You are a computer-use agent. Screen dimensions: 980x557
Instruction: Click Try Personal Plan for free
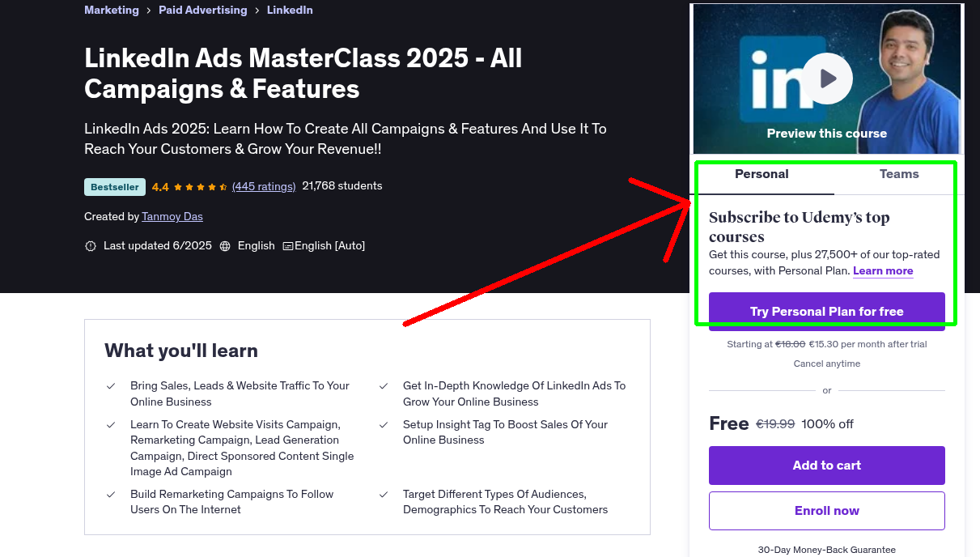[827, 312]
